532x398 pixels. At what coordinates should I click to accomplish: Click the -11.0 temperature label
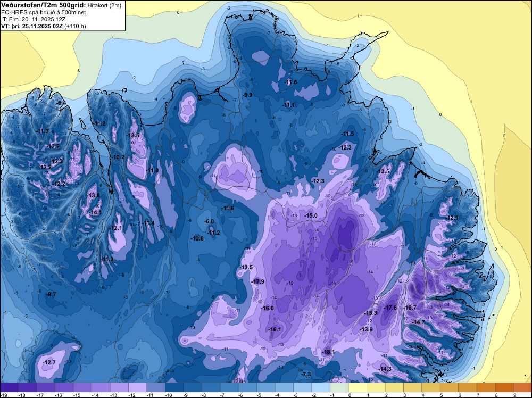tap(152, 170)
